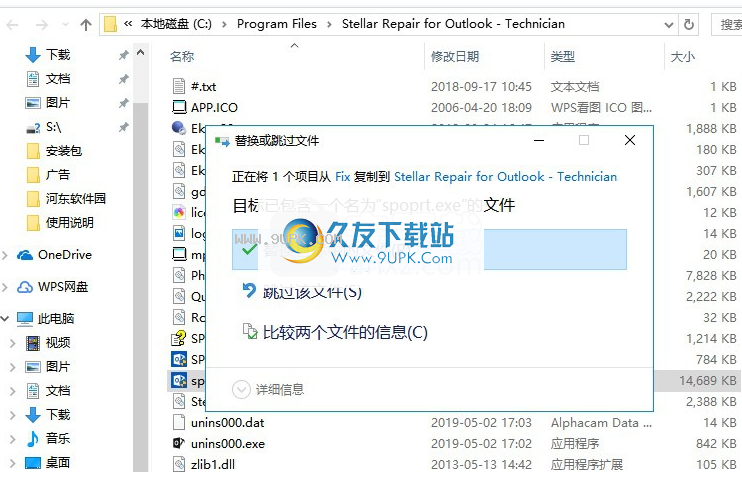Expand the WPS网盘 tree node
The image size is (742, 483).
pos(5,287)
